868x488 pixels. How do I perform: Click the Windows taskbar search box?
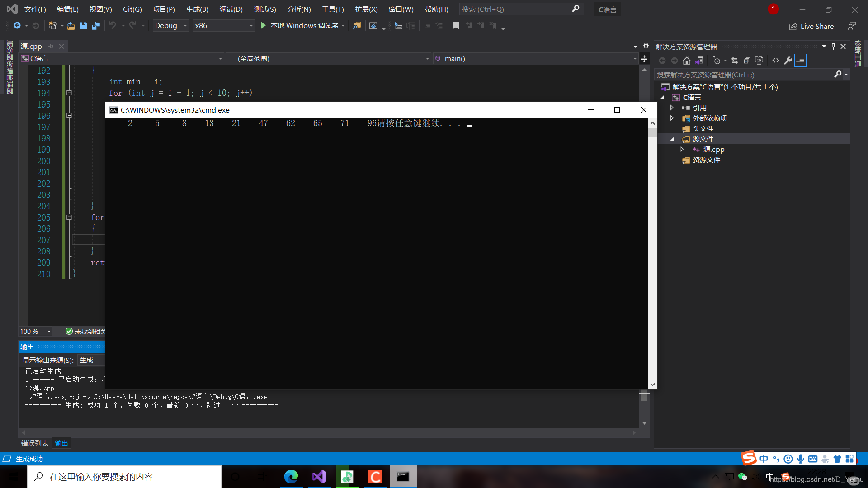point(124,477)
